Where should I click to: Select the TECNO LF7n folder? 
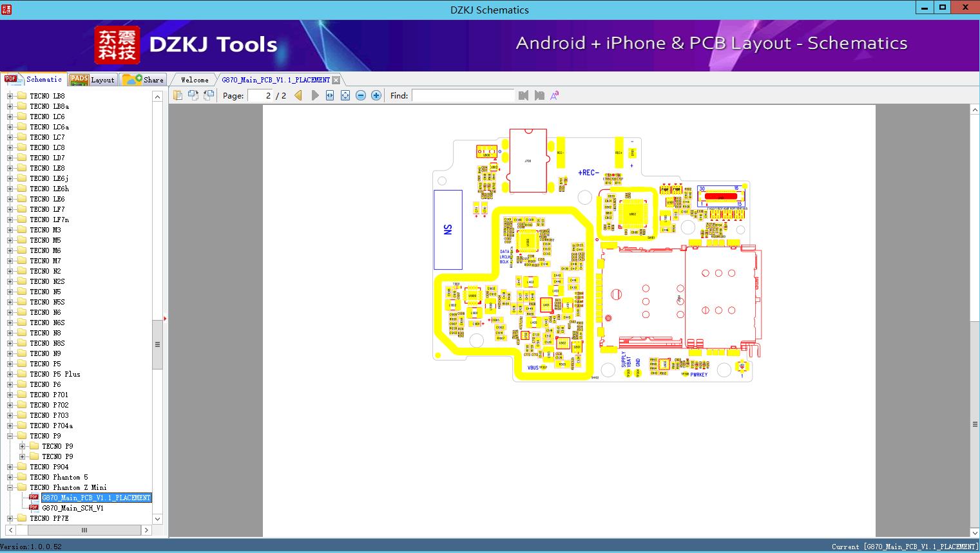pyautogui.click(x=49, y=220)
